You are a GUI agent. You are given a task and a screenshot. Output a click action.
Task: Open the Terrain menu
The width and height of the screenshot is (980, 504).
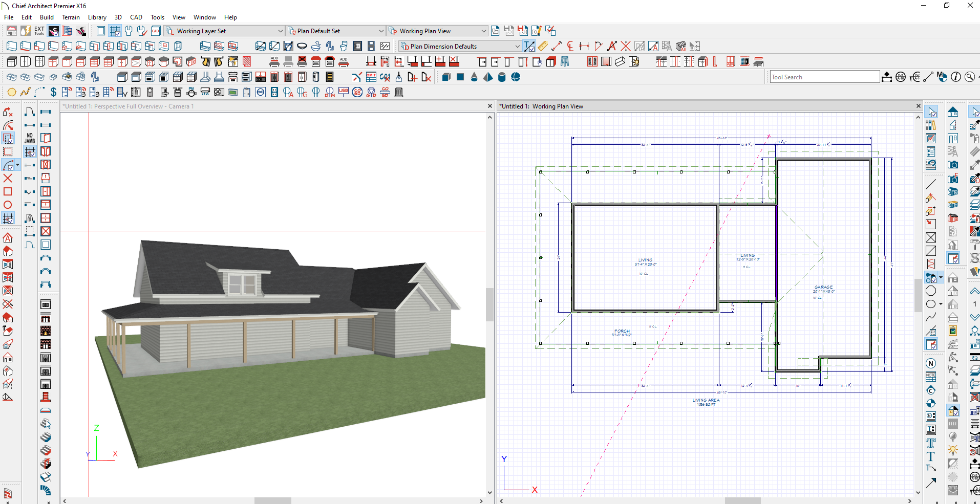tap(71, 17)
